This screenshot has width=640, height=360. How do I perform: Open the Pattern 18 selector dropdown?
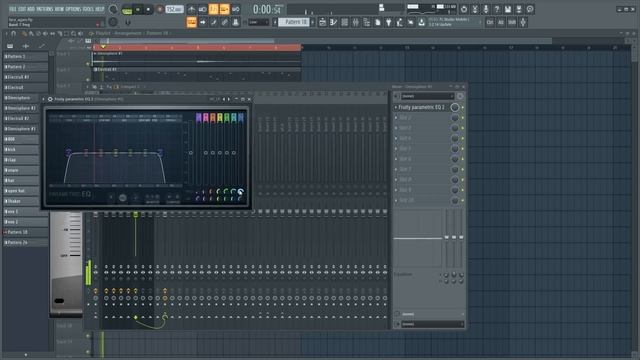click(x=294, y=22)
